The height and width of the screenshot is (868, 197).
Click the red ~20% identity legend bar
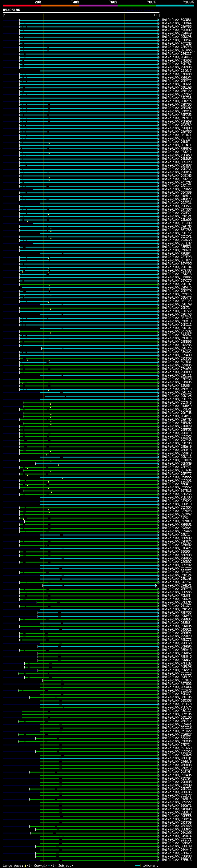coord(22,6)
